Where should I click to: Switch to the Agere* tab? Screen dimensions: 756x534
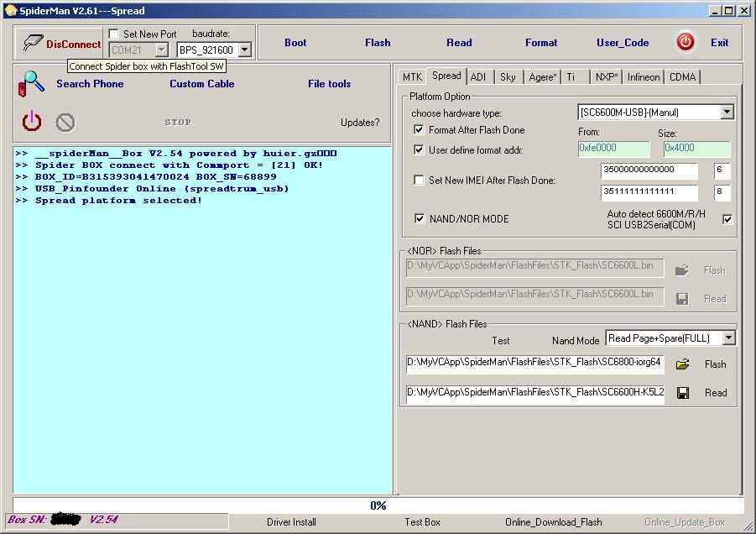point(542,77)
